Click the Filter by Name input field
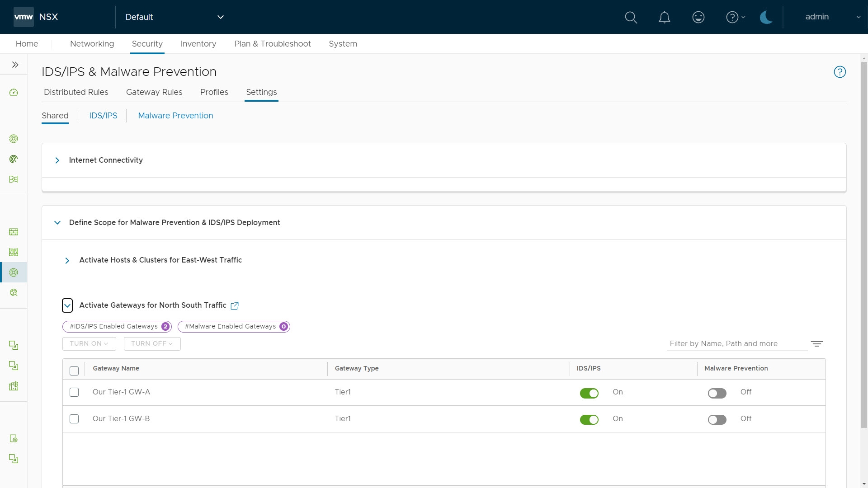 pos(736,344)
